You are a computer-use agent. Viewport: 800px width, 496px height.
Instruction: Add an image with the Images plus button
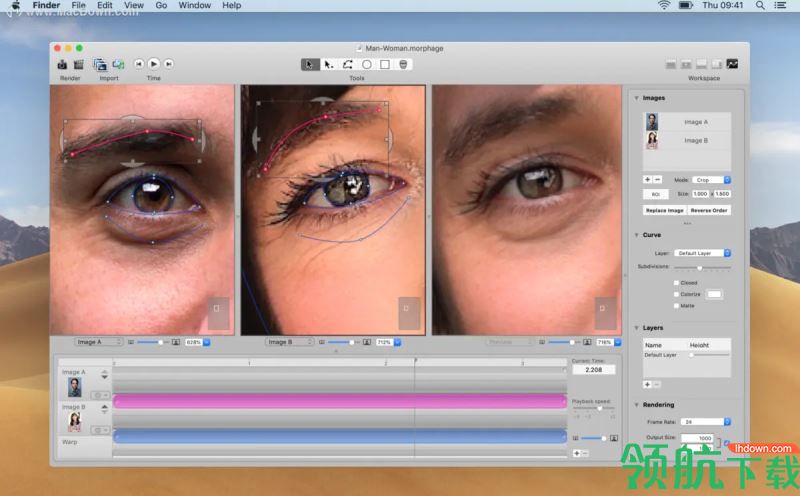[647, 180]
